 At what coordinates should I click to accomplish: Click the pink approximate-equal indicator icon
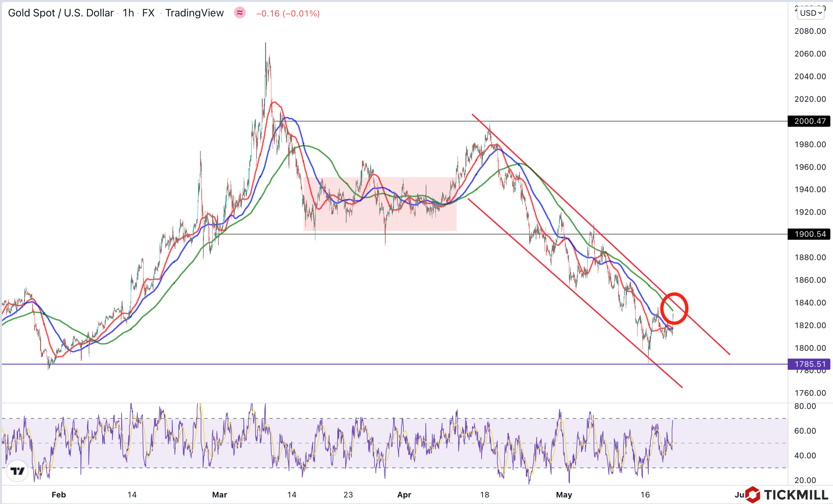(x=240, y=13)
